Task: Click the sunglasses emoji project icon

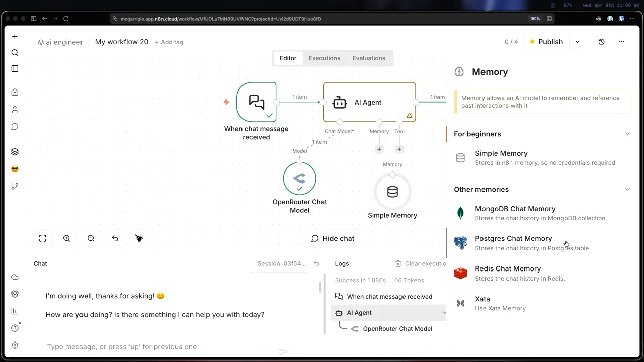Action: [15, 169]
